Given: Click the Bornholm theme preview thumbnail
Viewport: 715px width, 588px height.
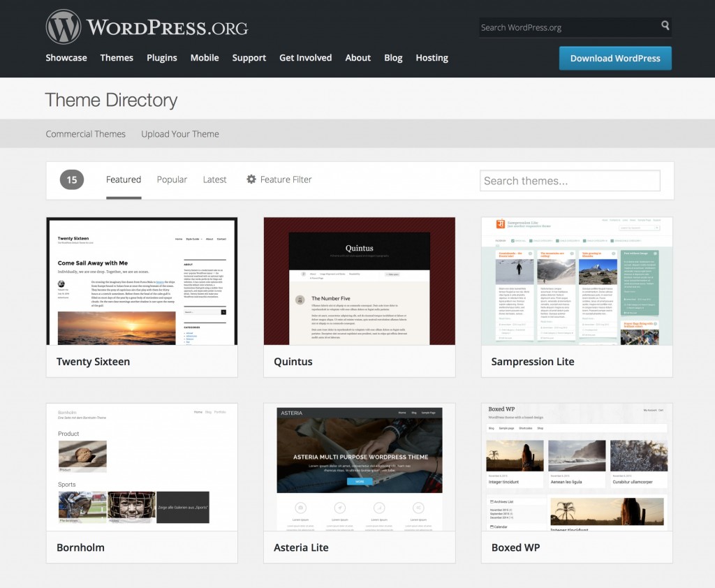Looking at the screenshot, I should pos(142,466).
